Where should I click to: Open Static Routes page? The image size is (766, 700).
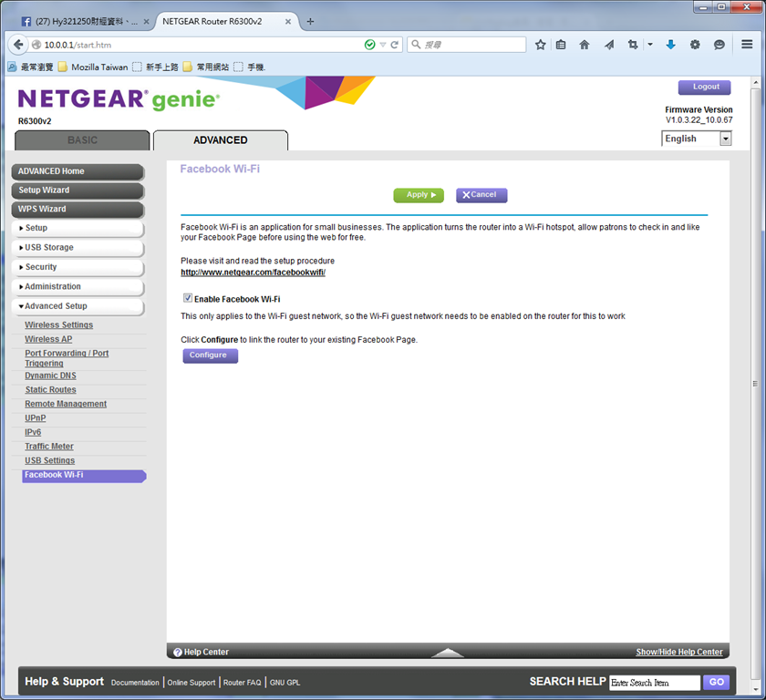click(51, 389)
